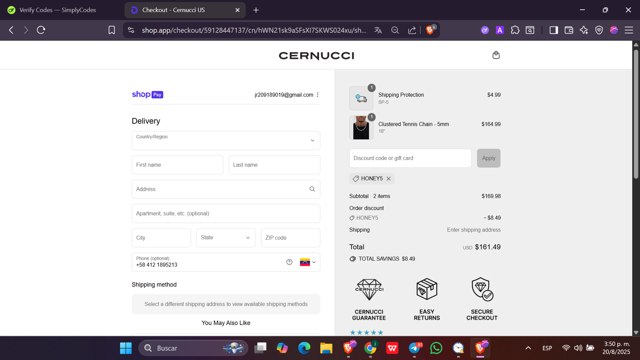Click the Windows taskbar search box
640x360 pixels.
193,348
